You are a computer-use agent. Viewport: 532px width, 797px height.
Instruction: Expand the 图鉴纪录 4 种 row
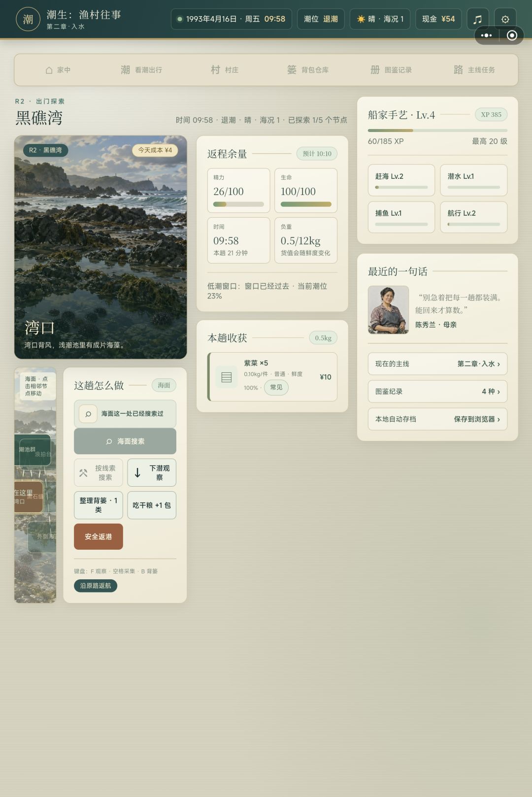point(437,392)
